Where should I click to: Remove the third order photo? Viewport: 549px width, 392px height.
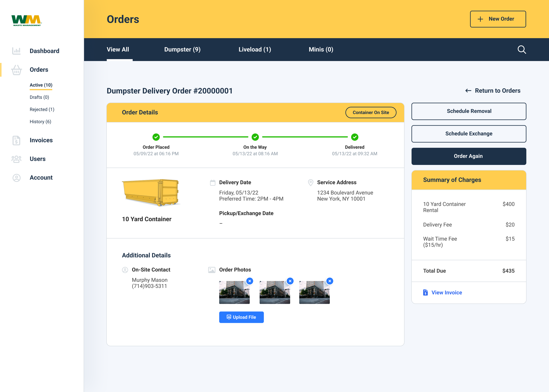coord(329,281)
